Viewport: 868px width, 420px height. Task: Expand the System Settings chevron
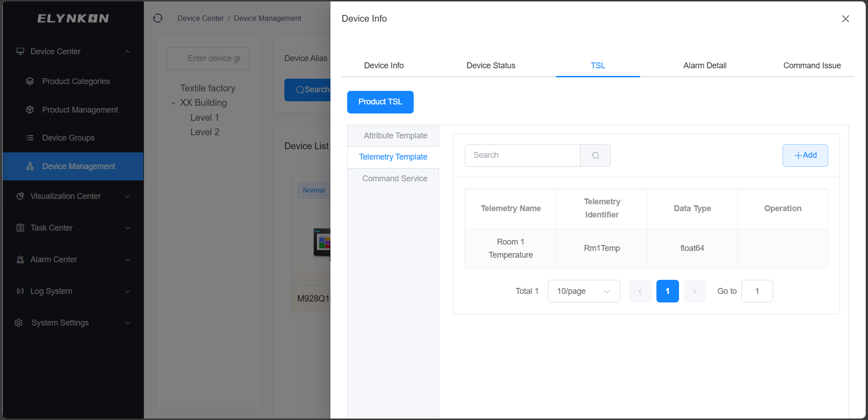click(x=127, y=323)
